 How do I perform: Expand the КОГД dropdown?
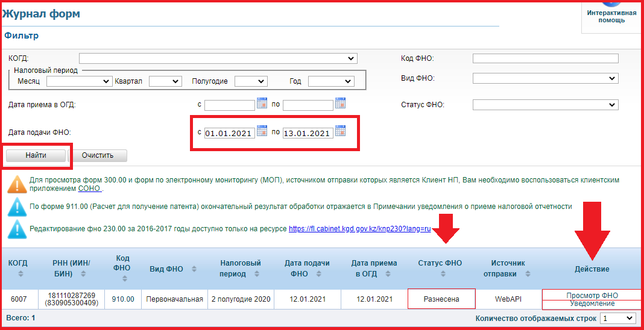pos(218,58)
